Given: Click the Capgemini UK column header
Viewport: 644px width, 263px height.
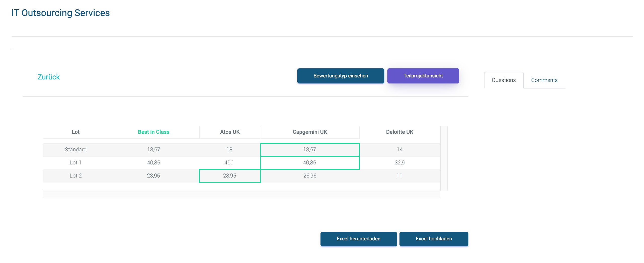Looking at the screenshot, I should tap(310, 132).
